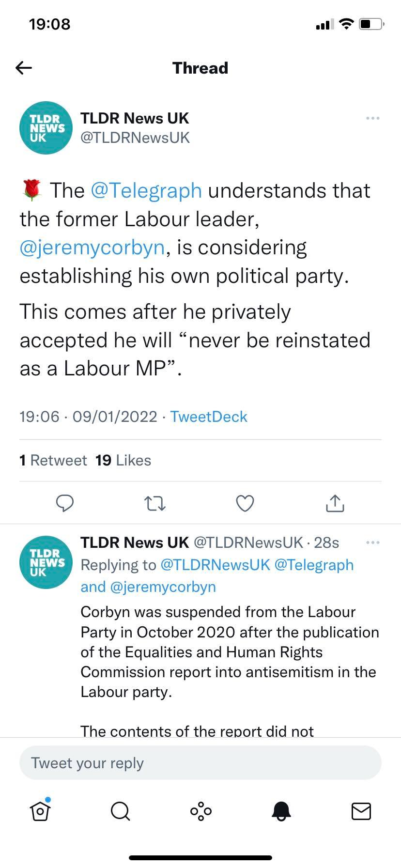401x868 pixels.
Task: Open the Notifications bell tab
Action: point(281,811)
